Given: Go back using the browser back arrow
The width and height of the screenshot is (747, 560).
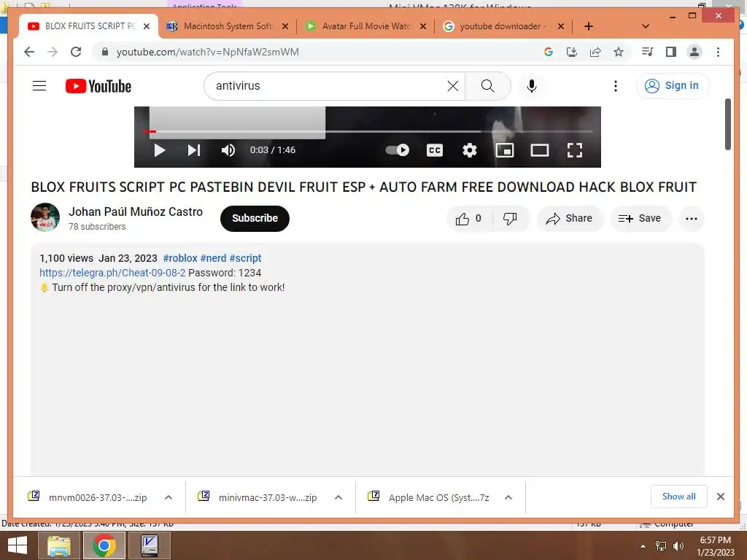Looking at the screenshot, I should coord(29,52).
